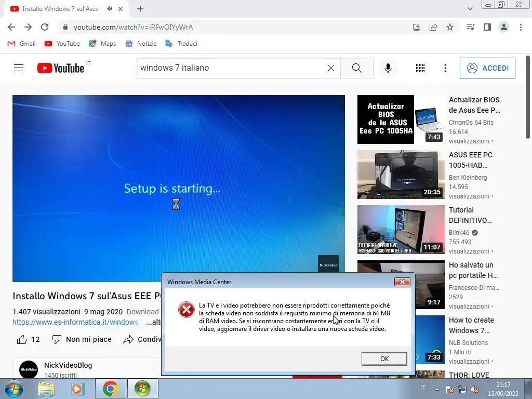Image resolution: width=532 pixels, height=399 pixels.
Task: Start voice search with the microphone
Action: coord(388,68)
